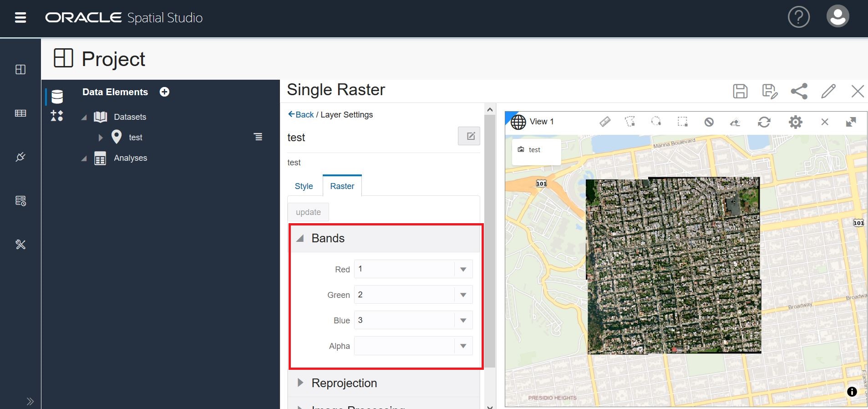Open the map info attribution icon
The width and height of the screenshot is (868, 409).
852,392
